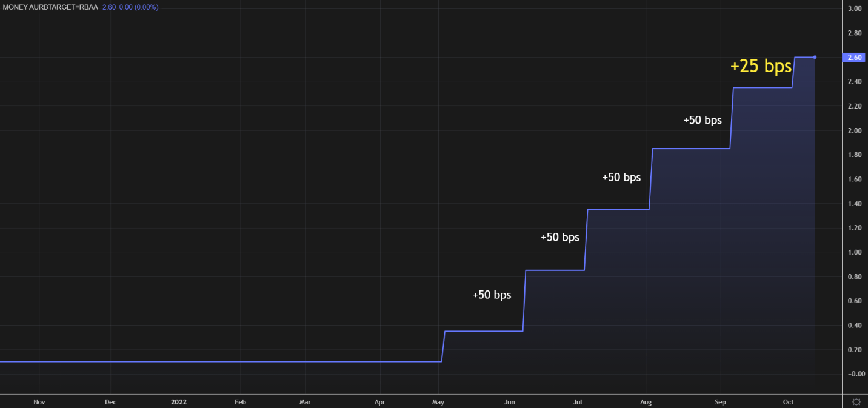Click the 2.00 price axis label
This screenshot has height=408, width=868.
(x=855, y=130)
